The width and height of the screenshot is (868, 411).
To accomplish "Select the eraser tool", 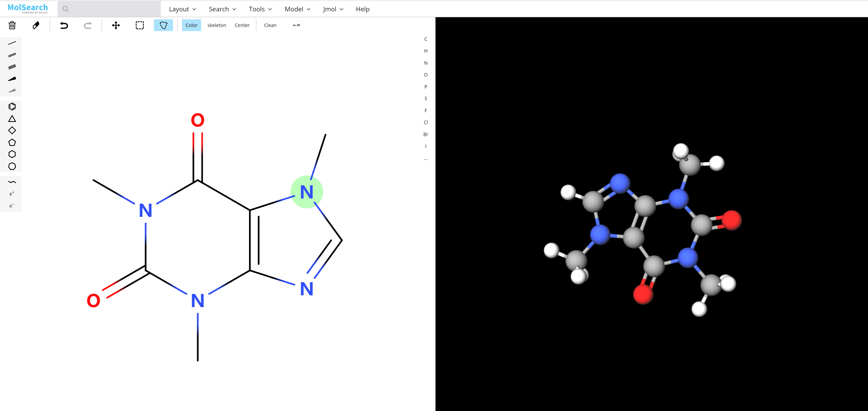I will pyautogui.click(x=36, y=25).
